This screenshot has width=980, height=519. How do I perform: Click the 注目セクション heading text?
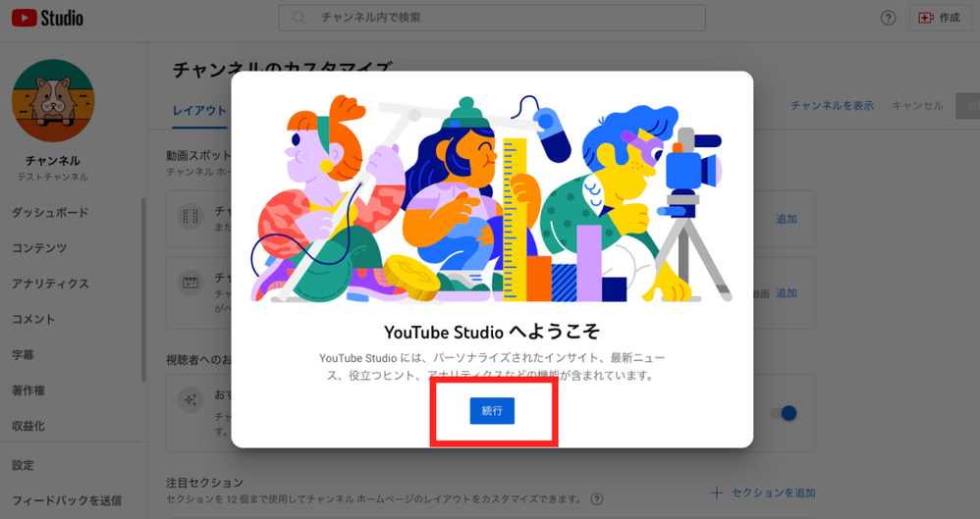pyautogui.click(x=204, y=483)
